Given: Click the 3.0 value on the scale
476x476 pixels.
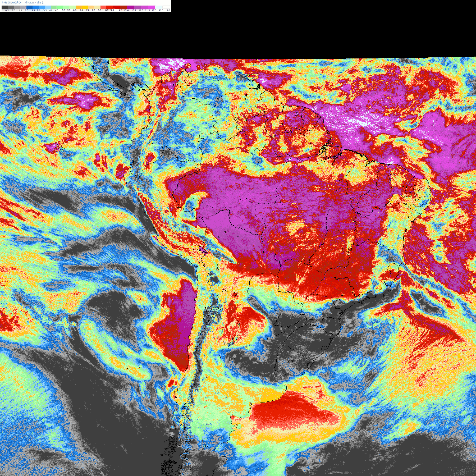Looking at the screenshot, I should click(x=38, y=10).
